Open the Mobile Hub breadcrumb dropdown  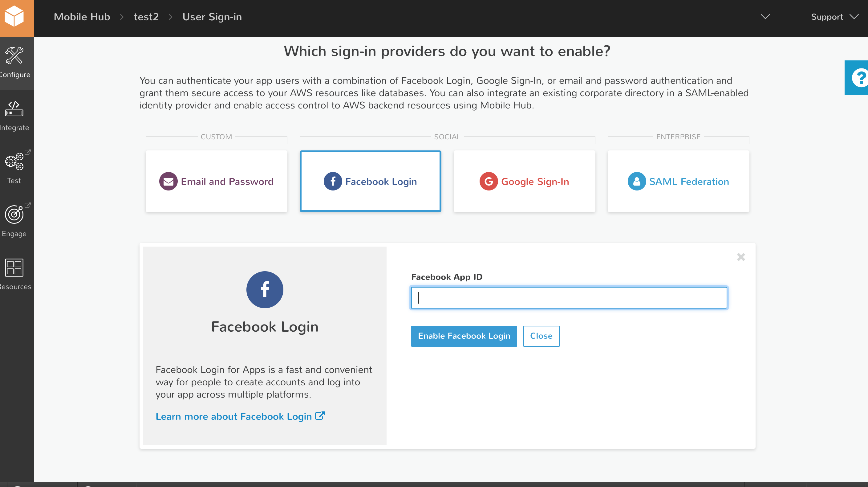[765, 16]
